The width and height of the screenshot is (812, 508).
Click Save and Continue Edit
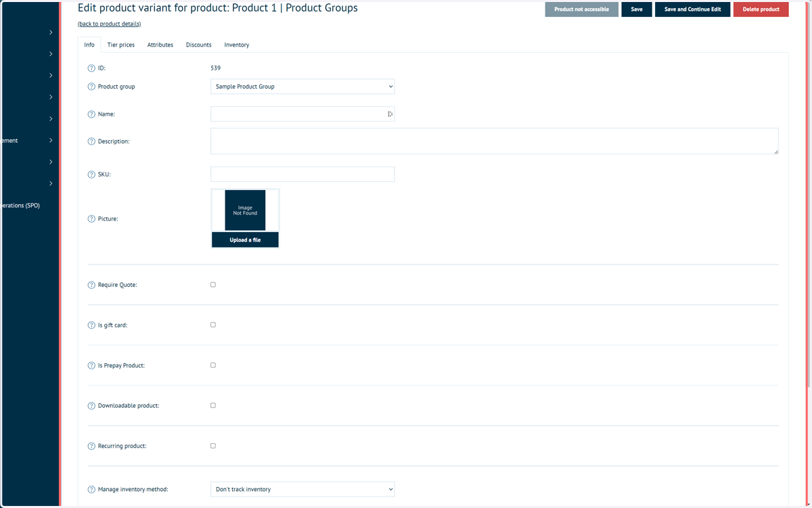[x=693, y=9]
